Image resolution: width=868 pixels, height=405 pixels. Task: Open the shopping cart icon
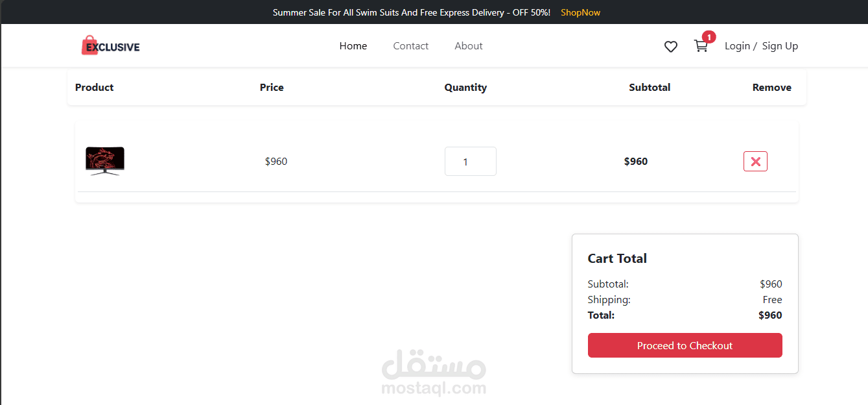pos(700,46)
